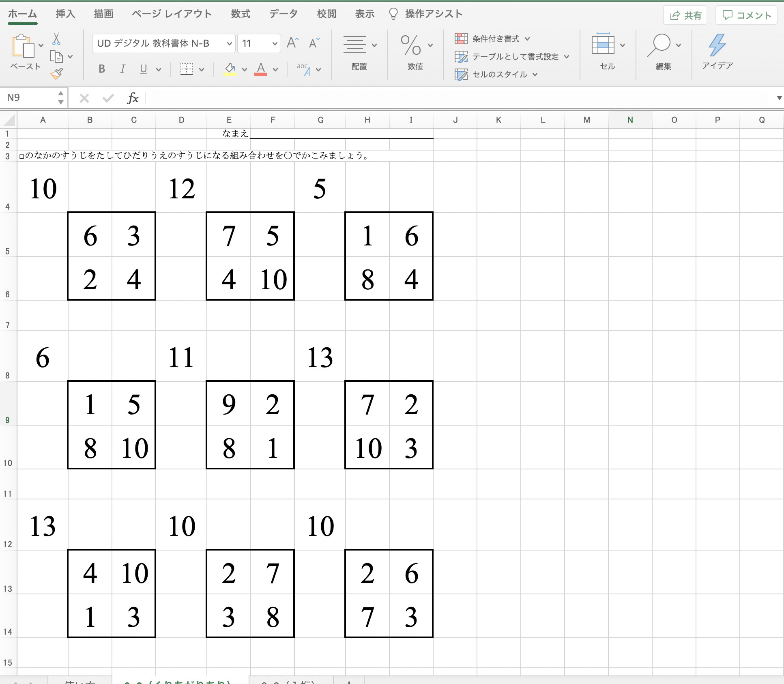The image size is (784, 684).
Task: Toggle bold formatting
Action: pyautogui.click(x=102, y=69)
